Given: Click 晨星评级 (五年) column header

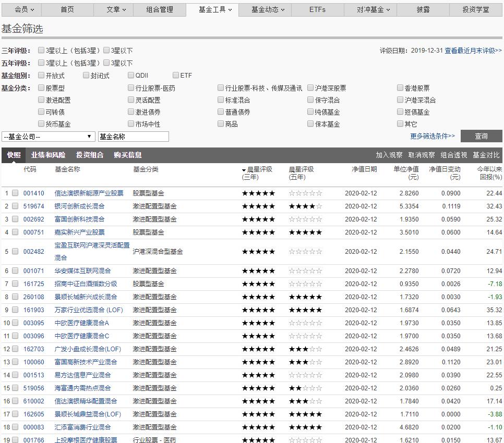Looking at the screenshot, I should [301, 173].
